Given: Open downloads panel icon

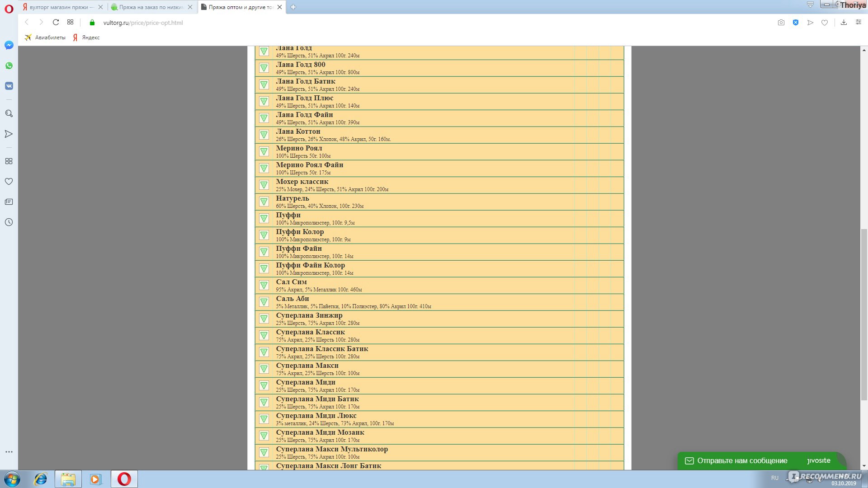Looking at the screenshot, I should coord(844,23).
